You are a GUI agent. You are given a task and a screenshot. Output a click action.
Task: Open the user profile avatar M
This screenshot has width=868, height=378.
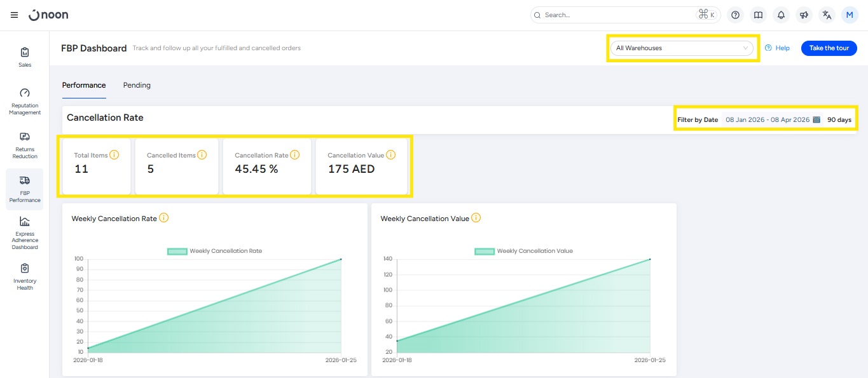coord(850,15)
